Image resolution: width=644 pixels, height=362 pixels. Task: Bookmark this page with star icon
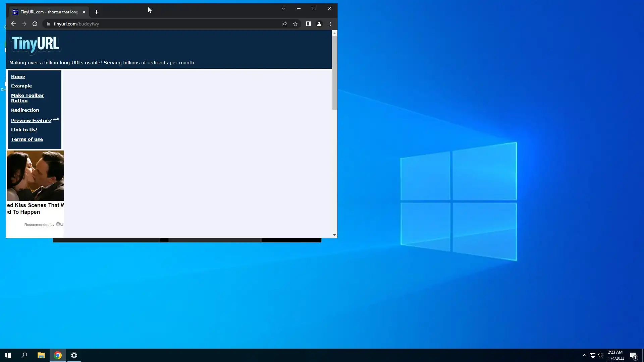click(295, 24)
